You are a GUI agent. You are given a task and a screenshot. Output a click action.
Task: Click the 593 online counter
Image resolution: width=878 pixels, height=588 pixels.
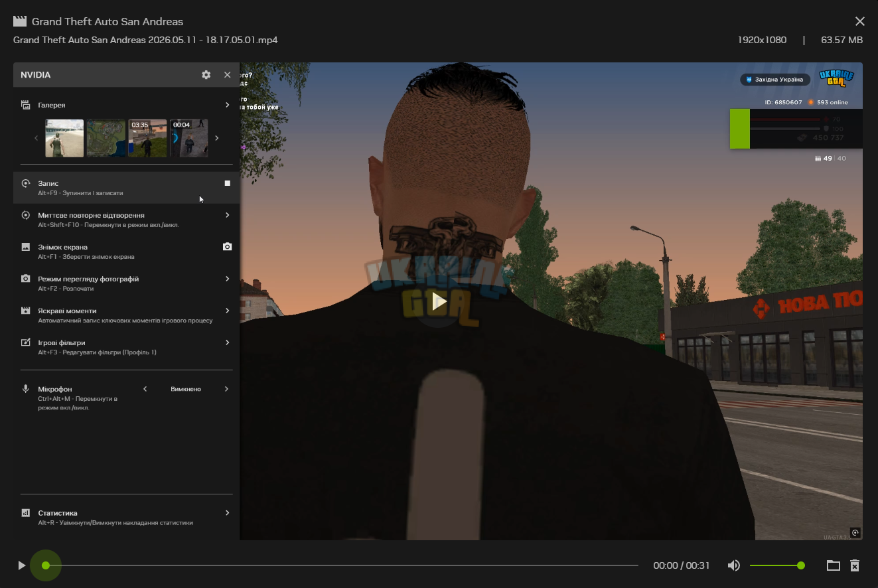828,102
